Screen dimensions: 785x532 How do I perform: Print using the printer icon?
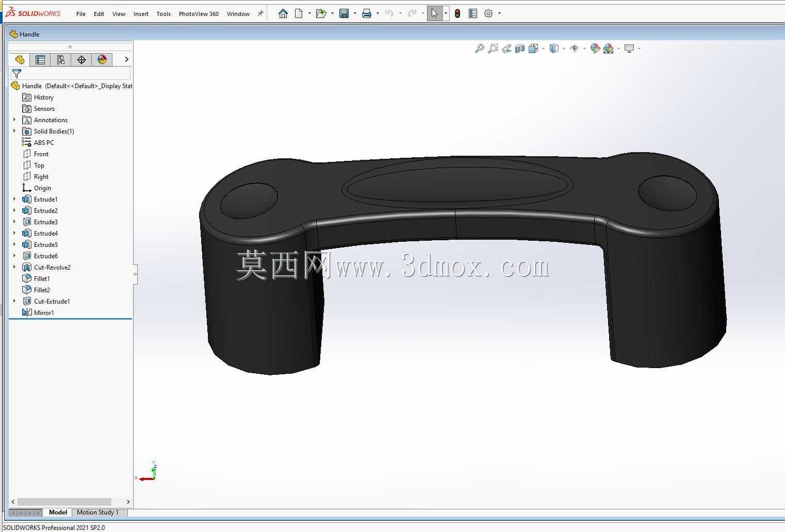367,13
